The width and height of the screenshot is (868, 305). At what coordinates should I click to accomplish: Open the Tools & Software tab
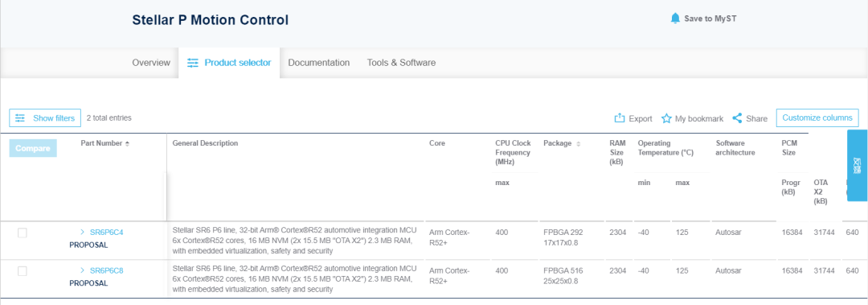[x=401, y=63]
